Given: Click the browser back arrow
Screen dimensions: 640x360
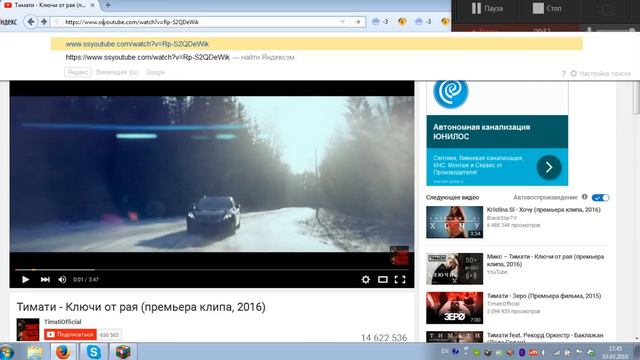Looking at the screenshot, I should point(31,22).
